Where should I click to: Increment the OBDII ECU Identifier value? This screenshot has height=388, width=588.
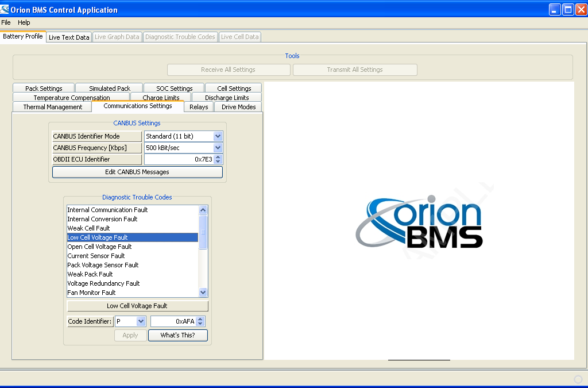(x=218, y=157)
